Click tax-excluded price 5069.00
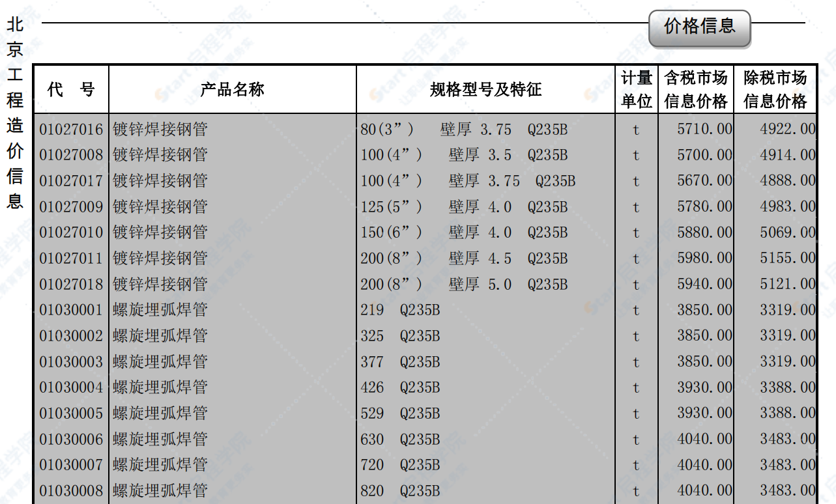This screenshot has width=836, height=504. (x=787, y=232)
